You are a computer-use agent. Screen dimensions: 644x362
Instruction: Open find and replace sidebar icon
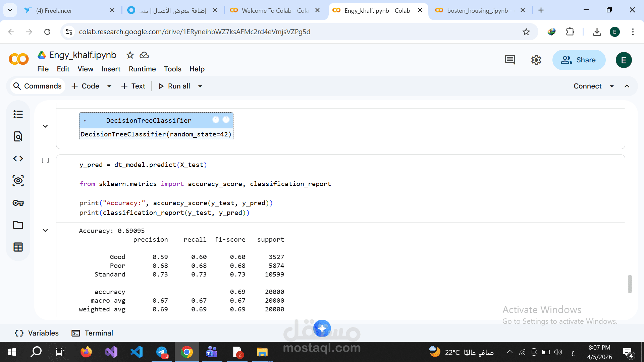(18, 136)
